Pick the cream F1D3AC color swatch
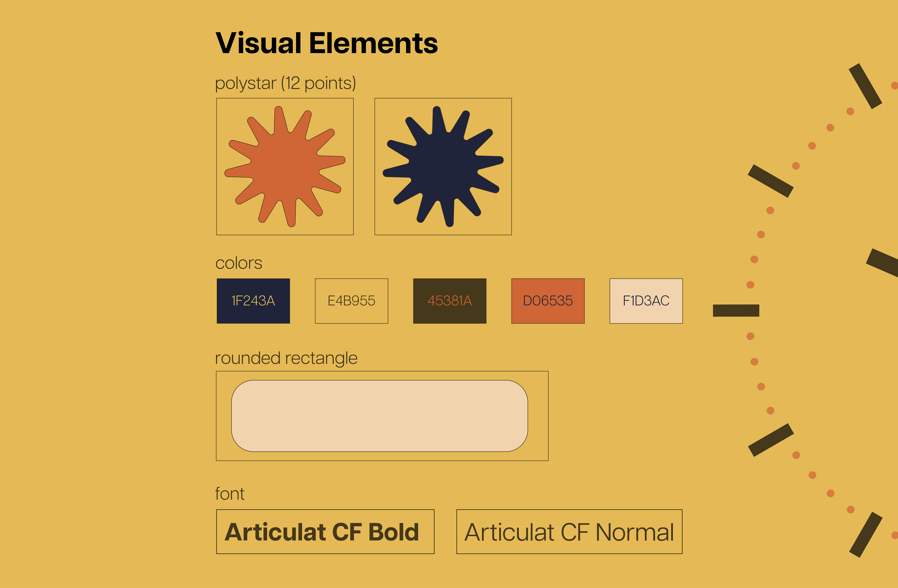 (x=646, y=301)
